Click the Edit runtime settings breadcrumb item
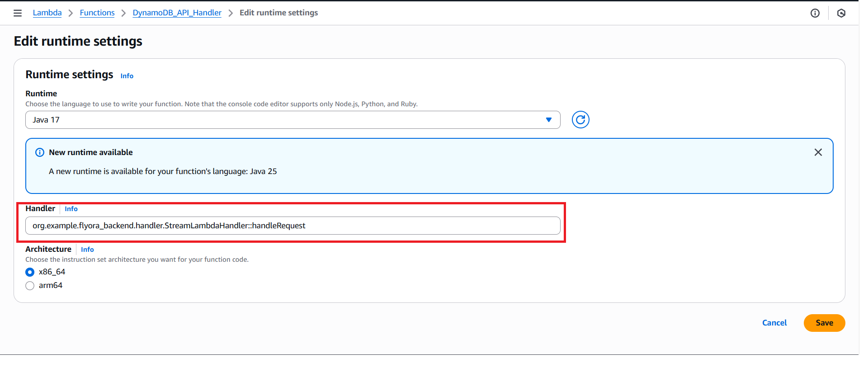 tap(278, 13)
